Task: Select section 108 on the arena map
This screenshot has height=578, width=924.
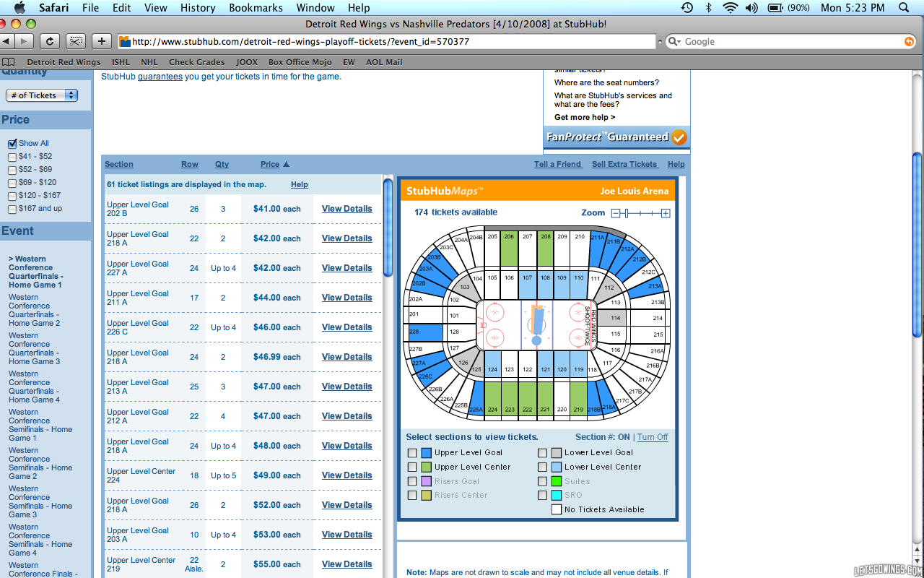Action: [545, 286]
